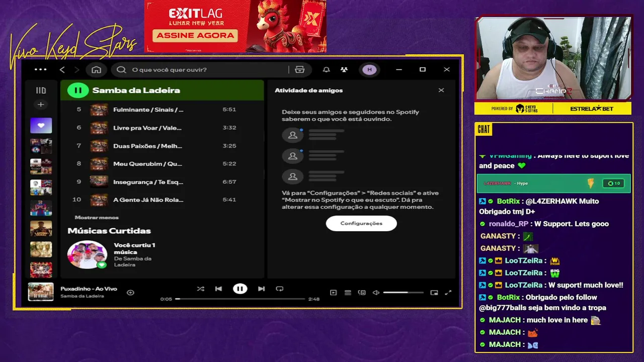Viewport: 644px width, 362px height.
Task: Open Músicas Curtidas artist thumbnail
Action: pyautogui.click(x=87, y=254)
